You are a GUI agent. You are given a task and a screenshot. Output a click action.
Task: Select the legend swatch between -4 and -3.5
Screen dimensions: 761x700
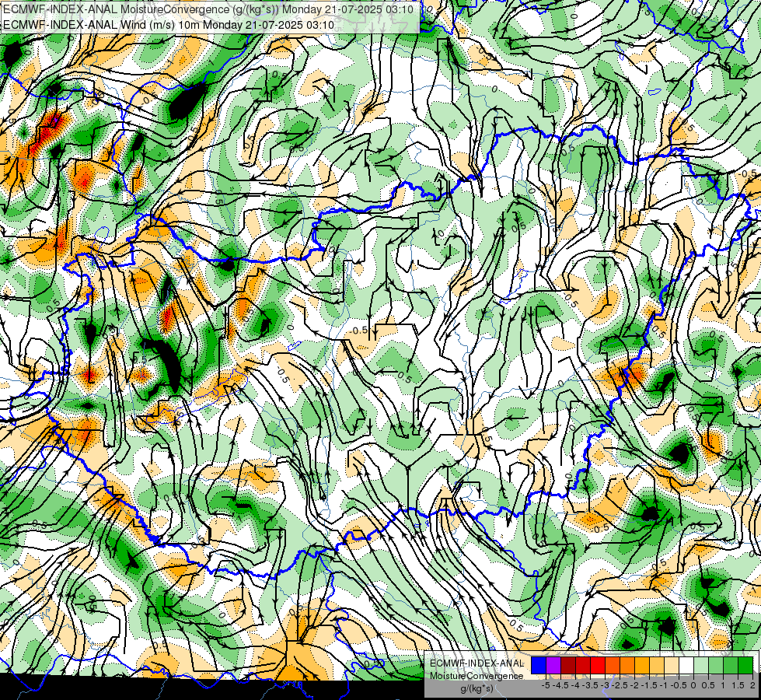coord(583,665)
